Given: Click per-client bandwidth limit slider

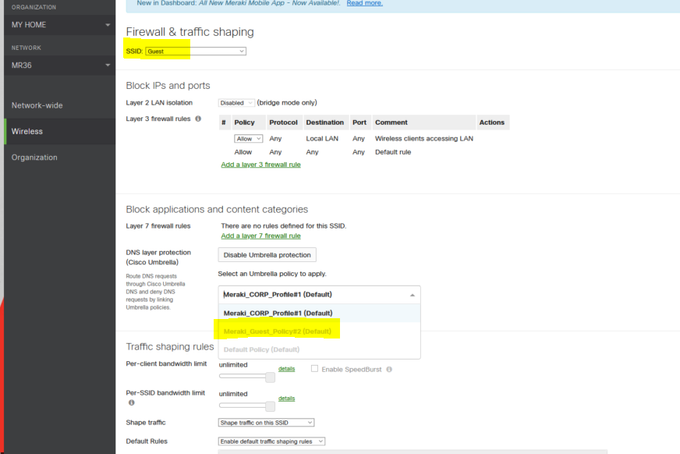Looking at the screenshot, I should 247,377.
